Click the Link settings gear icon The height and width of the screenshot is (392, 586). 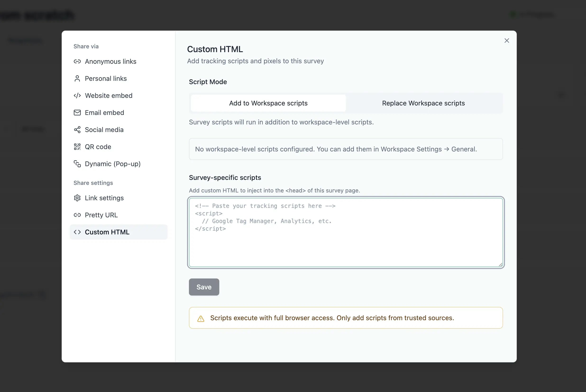77,198
